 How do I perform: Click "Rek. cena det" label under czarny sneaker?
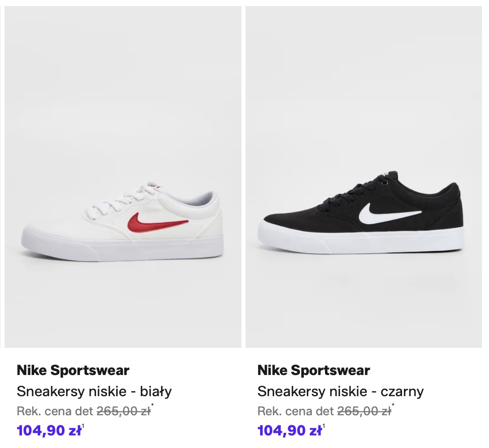tap(295, 411)
